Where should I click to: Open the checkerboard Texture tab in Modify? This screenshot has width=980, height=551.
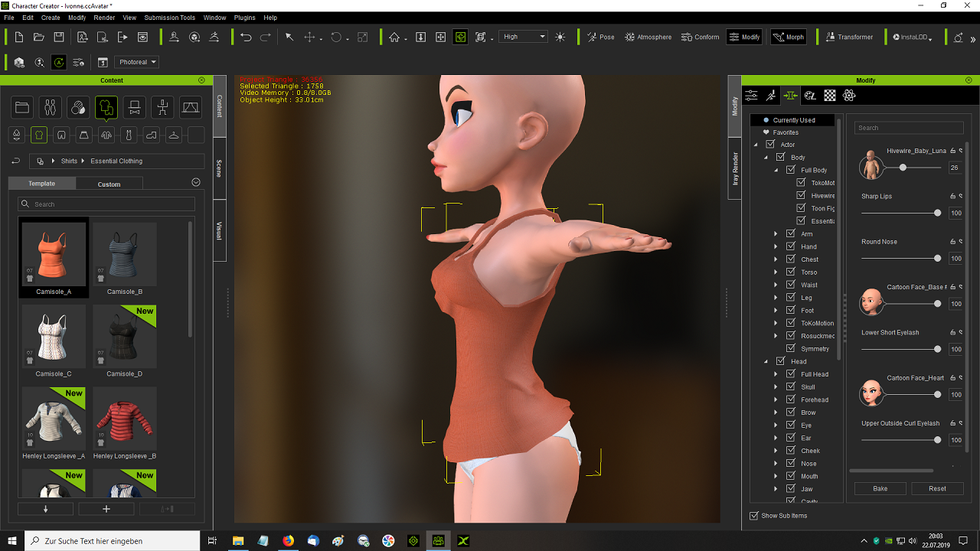[830, 96]
